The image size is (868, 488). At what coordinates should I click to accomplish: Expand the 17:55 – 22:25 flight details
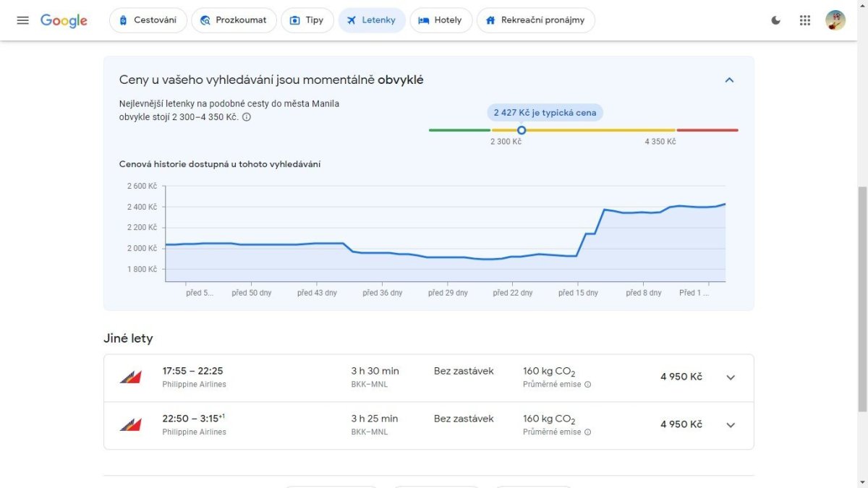731,377
